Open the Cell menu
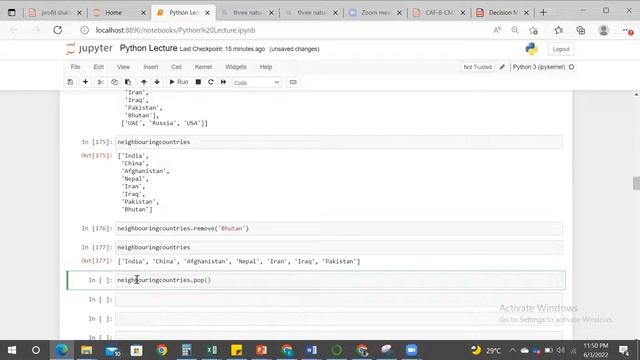640x360 pixels. [x=176, y=67]
